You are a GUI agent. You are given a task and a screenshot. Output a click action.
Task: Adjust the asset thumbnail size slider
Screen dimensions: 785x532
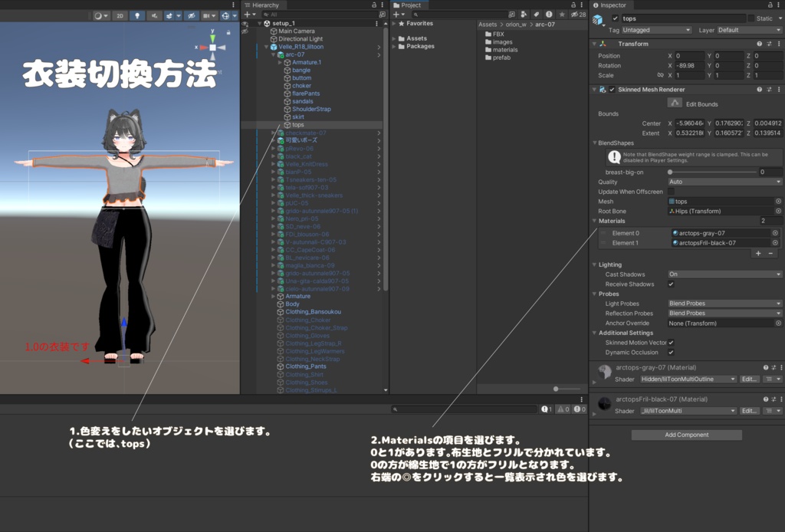click(x=556, y=389)
